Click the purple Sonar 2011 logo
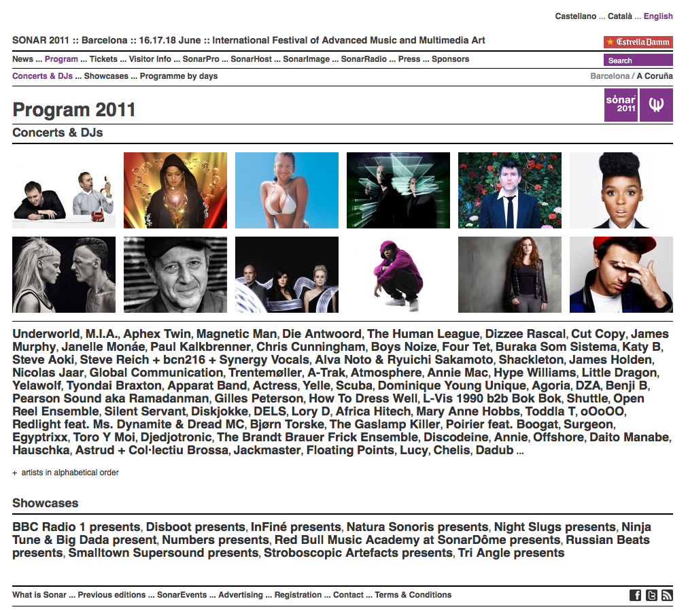Screen dimensions: 688x616 coord(621,105)
